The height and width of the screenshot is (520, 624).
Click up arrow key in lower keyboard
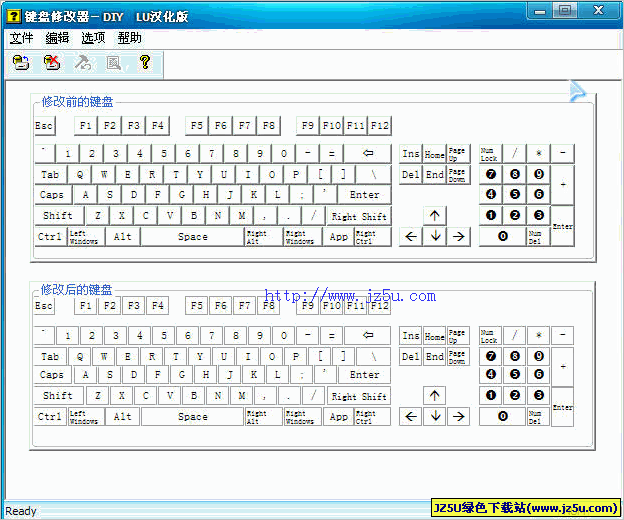tap(435, 396)
